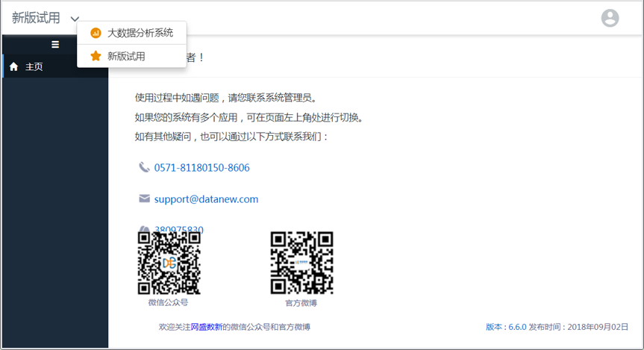This screenshot has width=644, height=350.
Task: Click the 官方微博 QR code image
Action: pos(301,263)
